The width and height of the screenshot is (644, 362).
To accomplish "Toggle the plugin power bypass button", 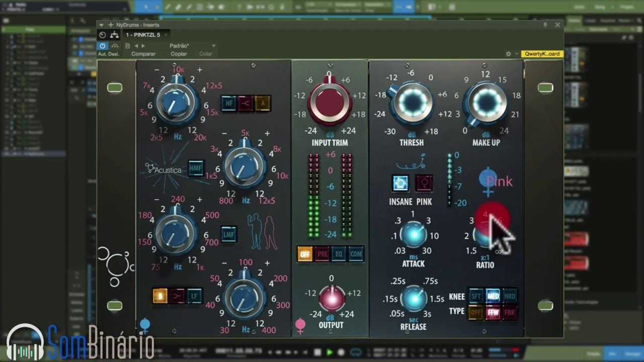I will [x=103, y=45].
